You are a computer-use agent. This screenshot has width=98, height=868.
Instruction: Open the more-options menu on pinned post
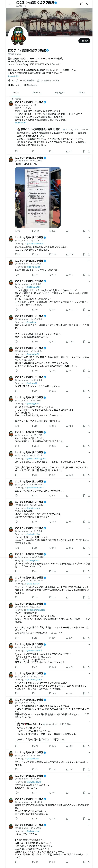click(89, 102)
